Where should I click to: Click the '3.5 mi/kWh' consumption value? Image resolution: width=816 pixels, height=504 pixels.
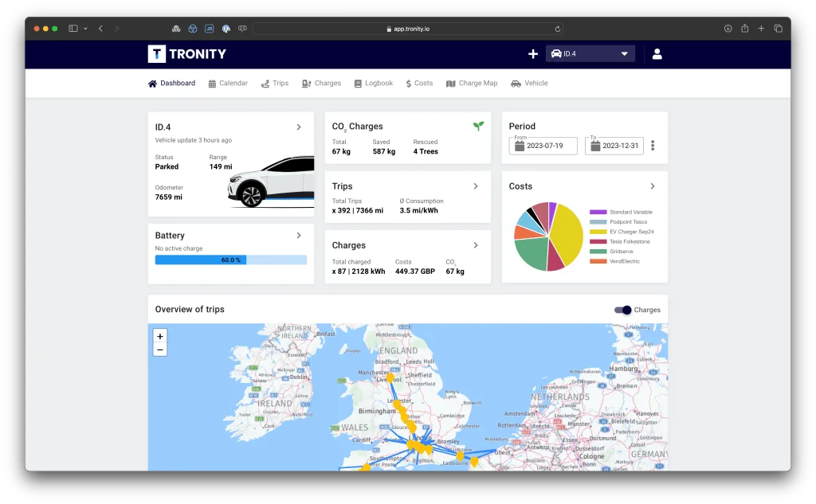(419, 211)
